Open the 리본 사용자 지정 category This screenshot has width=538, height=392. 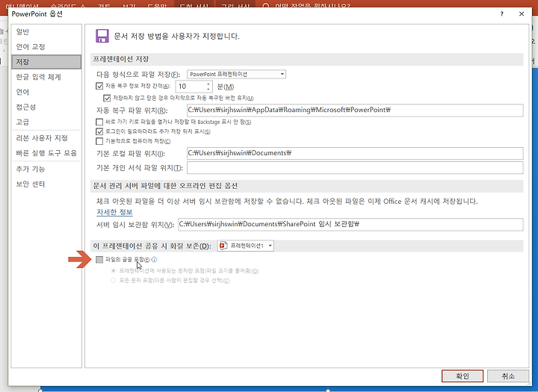(46, 138)
